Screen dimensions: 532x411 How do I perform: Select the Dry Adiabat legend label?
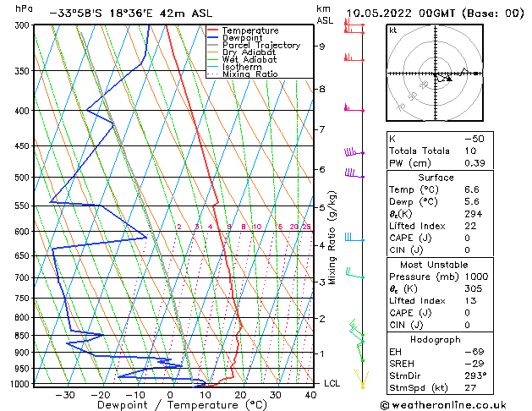(249, 52)
